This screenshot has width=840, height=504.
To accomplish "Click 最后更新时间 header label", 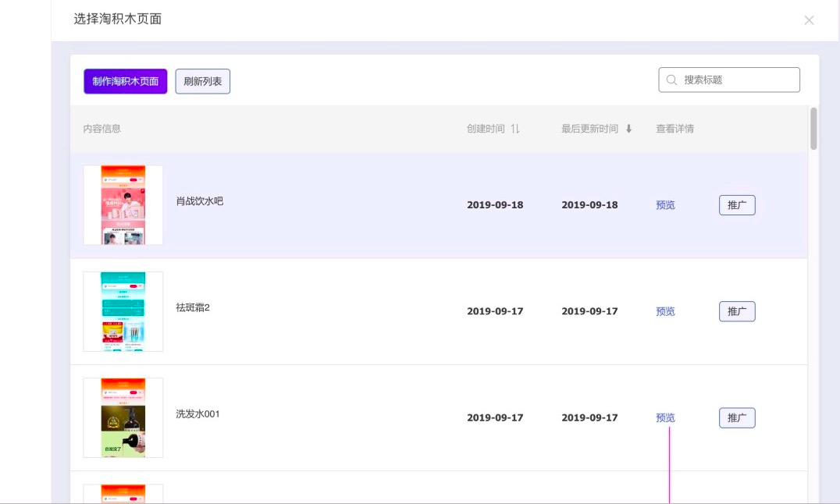I will pos(590,129).
